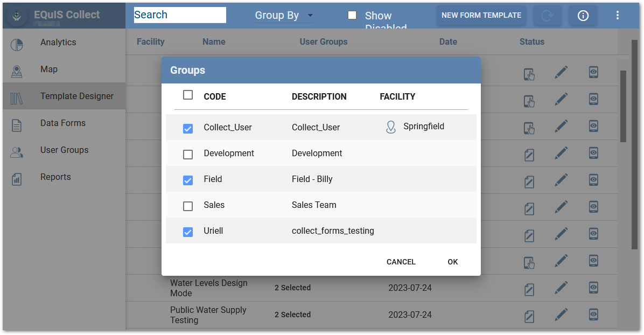Screen dimensions: 644x335
Task: Click the NEW FORM TEMPLATE button
Action: coord(481,15)
